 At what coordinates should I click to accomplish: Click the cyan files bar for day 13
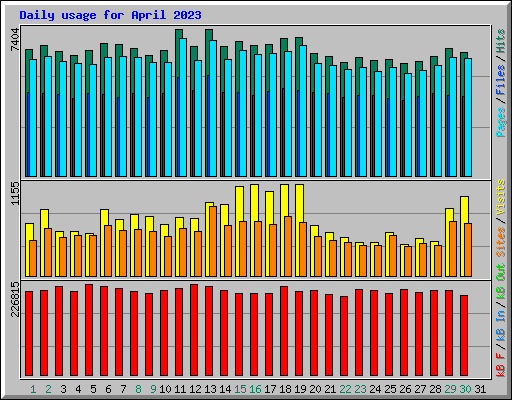213,108
